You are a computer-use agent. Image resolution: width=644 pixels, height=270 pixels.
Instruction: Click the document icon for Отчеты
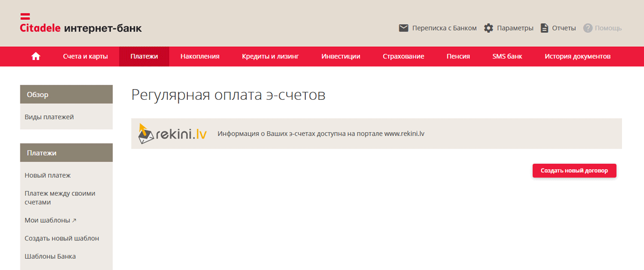[x=544, y=28]
